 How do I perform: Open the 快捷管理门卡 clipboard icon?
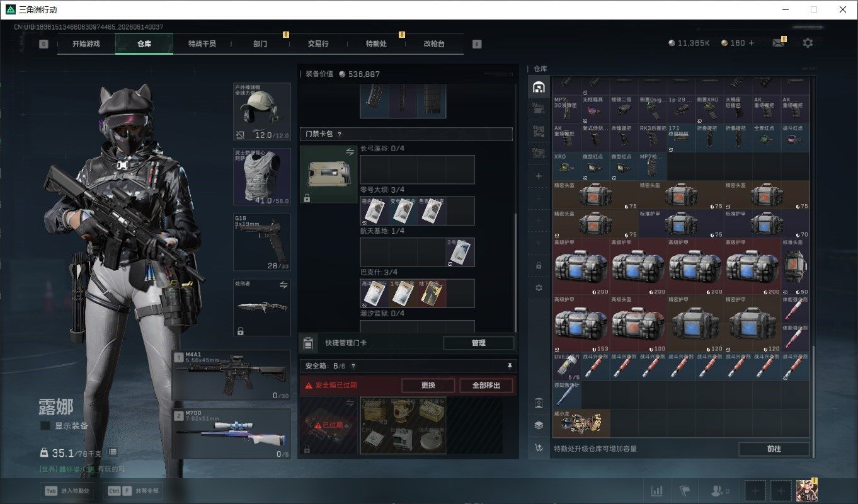309,343
